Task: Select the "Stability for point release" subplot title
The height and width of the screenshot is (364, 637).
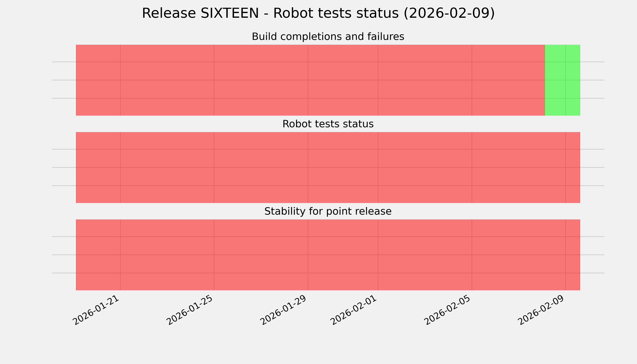Action: 328,212
